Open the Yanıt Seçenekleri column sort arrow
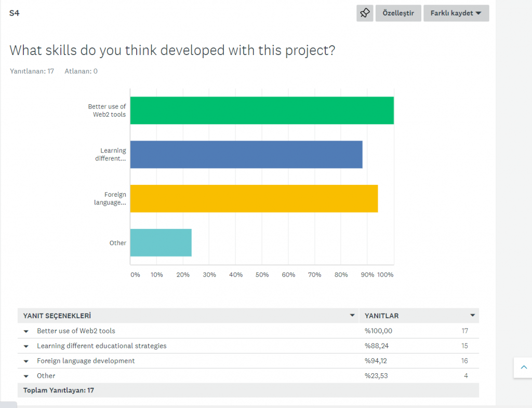This screenshot has width=532, height=408. [x=352, y=316]
